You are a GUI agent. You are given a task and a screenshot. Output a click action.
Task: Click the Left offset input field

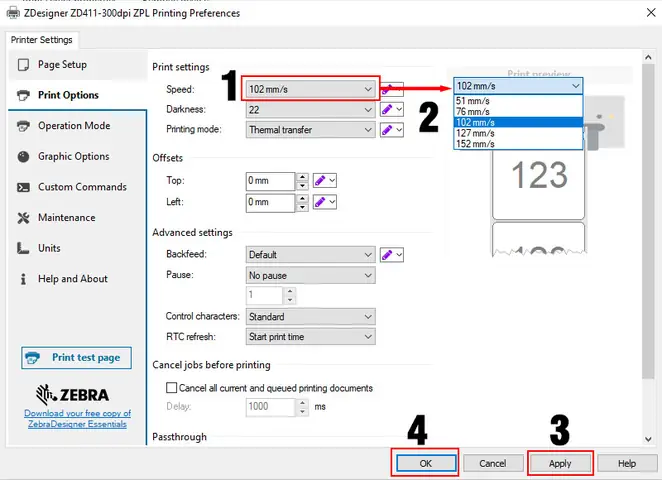pyautogui.click(x=270, y=202)
